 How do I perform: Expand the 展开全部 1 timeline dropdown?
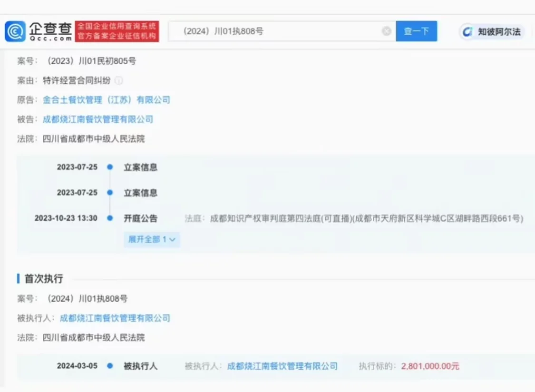tap(152, 239)
